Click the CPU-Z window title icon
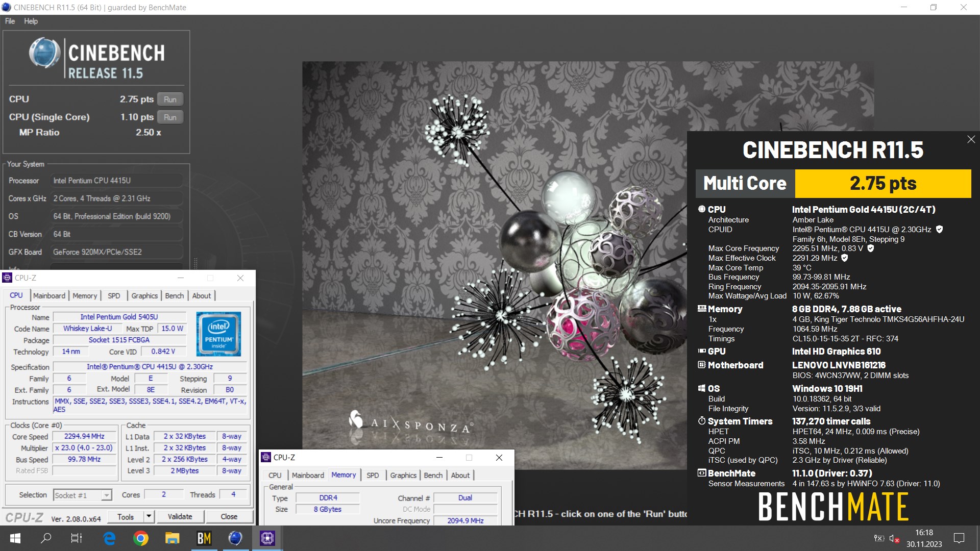Viewport: 980px width, 551px height. coord(7,278)
